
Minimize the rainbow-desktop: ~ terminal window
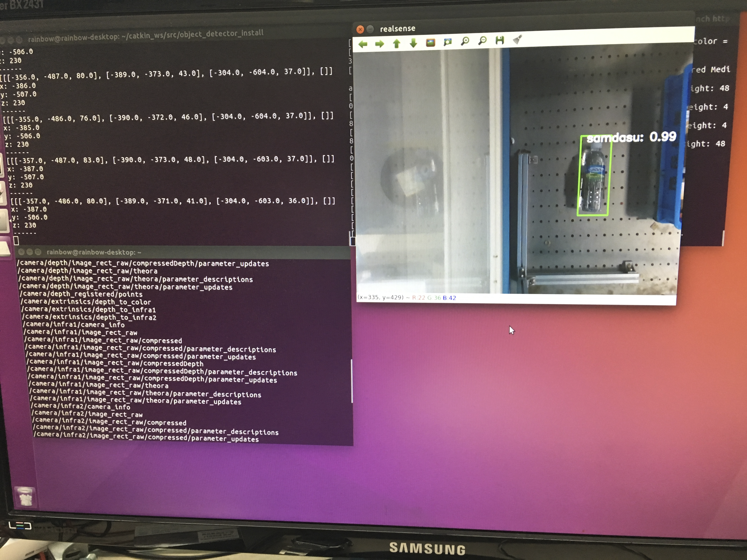coord(29,252)
